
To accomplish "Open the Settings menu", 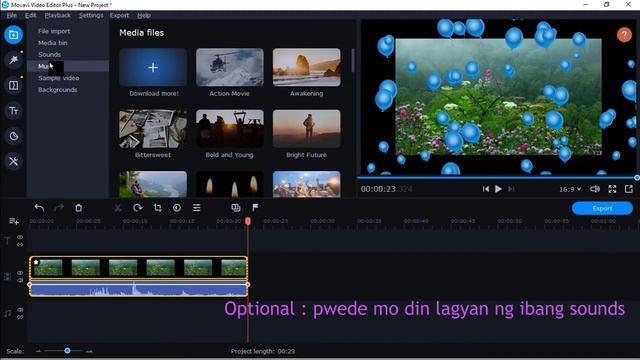I will point(91,15).
